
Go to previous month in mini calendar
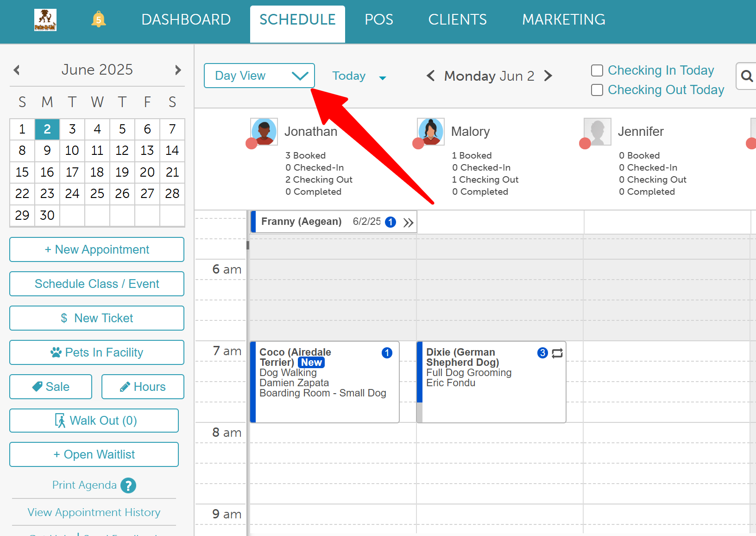pos(17,70)
